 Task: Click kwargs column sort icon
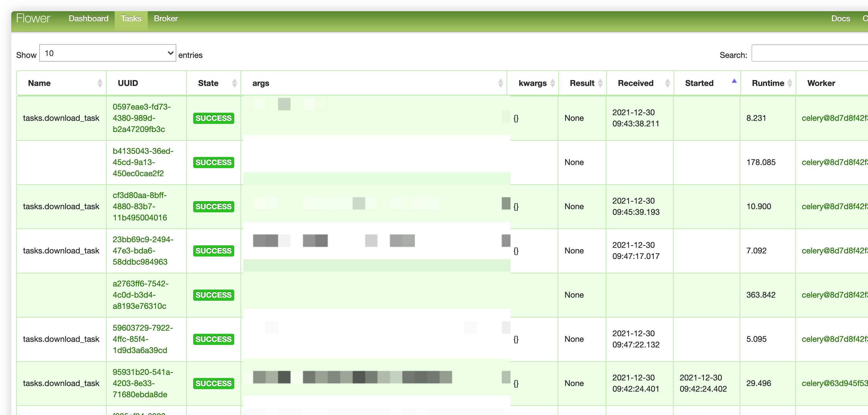click(553, 83)
